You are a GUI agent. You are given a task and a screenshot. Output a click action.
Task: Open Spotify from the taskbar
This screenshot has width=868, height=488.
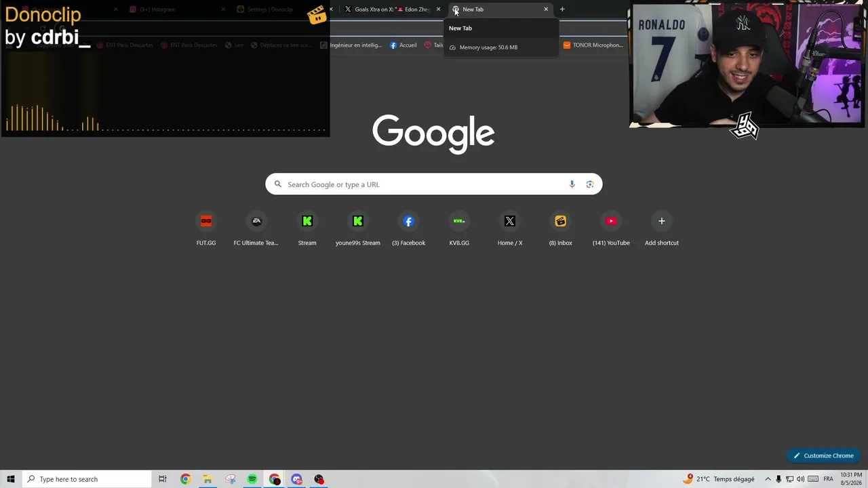(x=252, y=479)
